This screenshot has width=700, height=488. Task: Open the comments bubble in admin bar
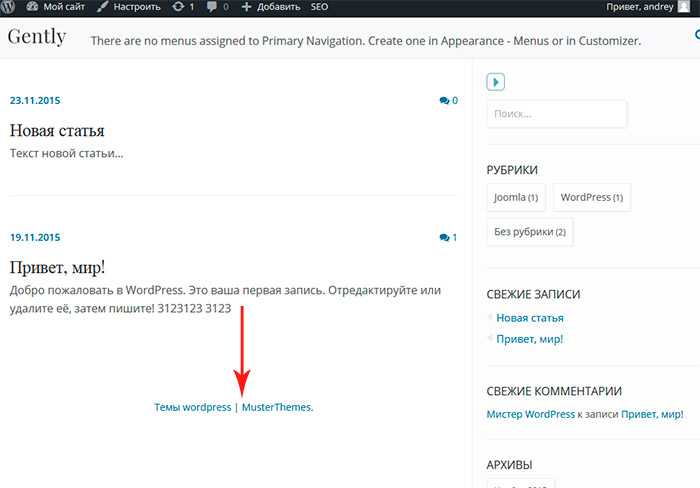(218, 7)
